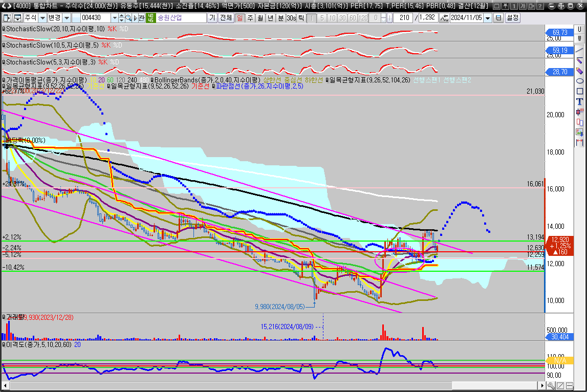
Task: Select the purple eraser tool
Action: click(x=579, y=71)
